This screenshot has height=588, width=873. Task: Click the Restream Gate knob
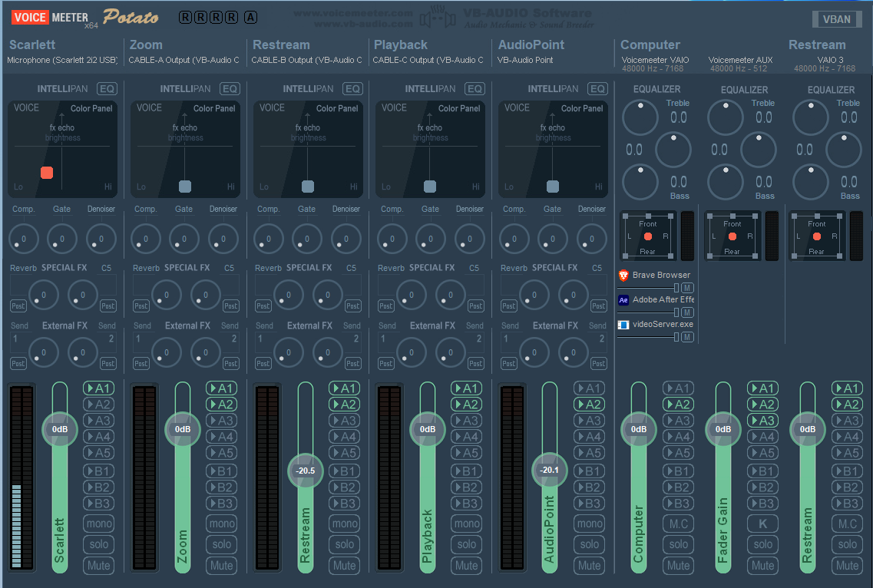point(307,239)
